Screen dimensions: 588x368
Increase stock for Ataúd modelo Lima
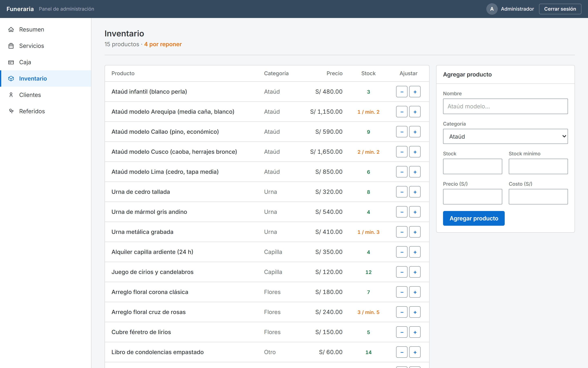pyautogui.click(x=415, y=172)
